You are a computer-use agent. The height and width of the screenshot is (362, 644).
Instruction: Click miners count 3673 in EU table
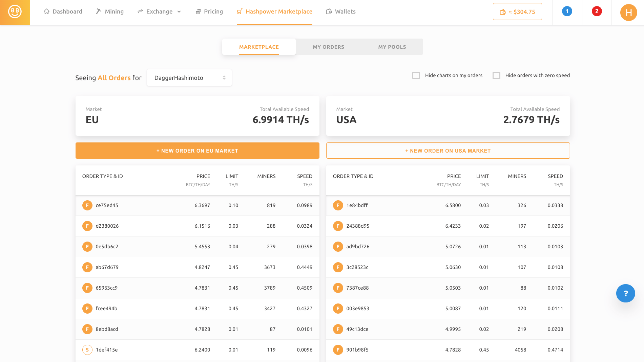click(270, 267)
